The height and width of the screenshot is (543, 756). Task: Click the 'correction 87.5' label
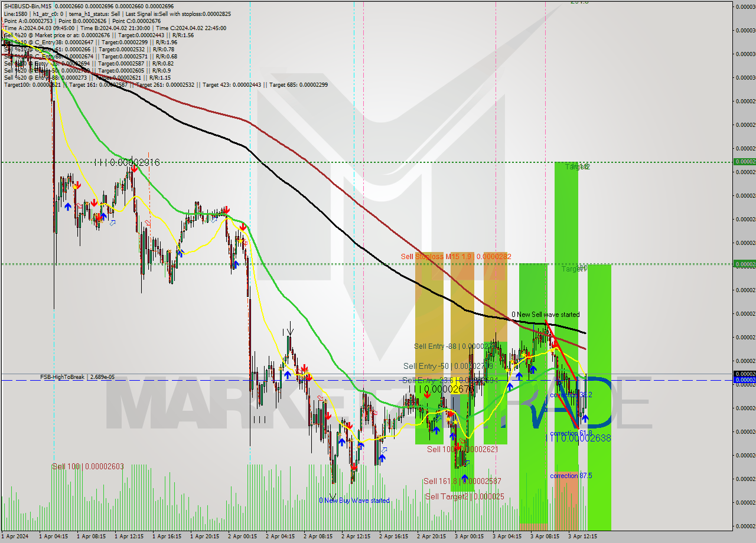click(571, 476)
